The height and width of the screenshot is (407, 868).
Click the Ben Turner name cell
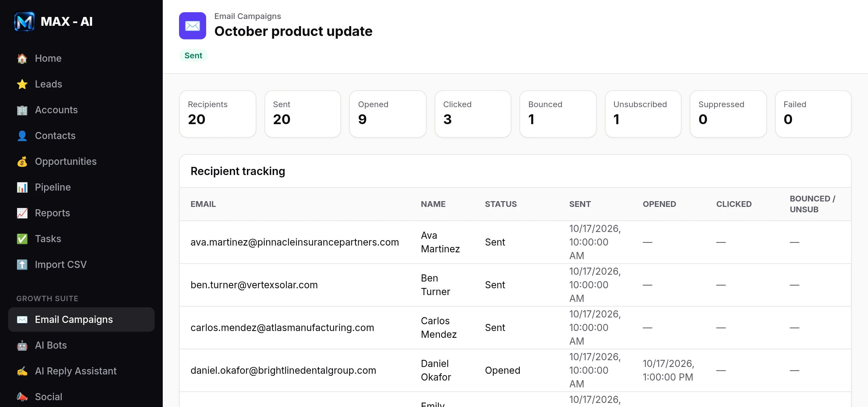435,285
